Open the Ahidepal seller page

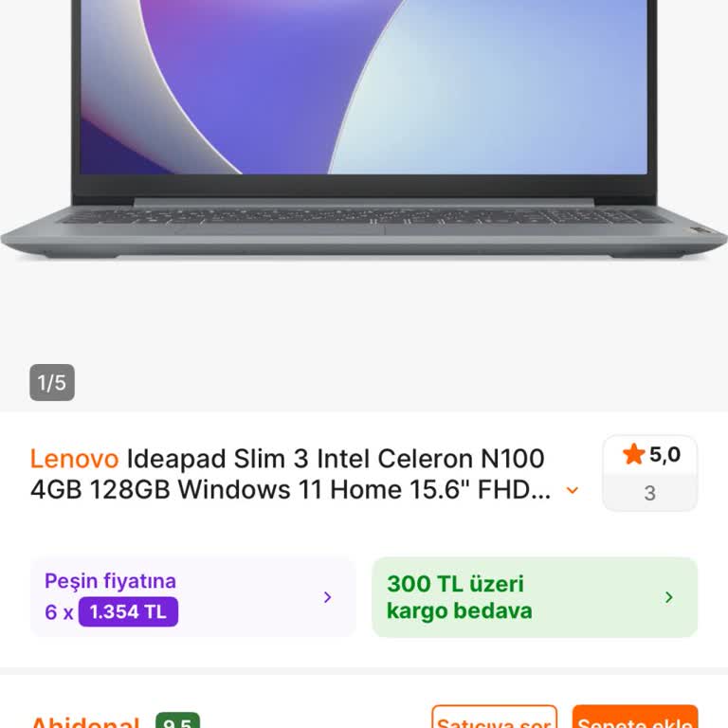(84, 722)
